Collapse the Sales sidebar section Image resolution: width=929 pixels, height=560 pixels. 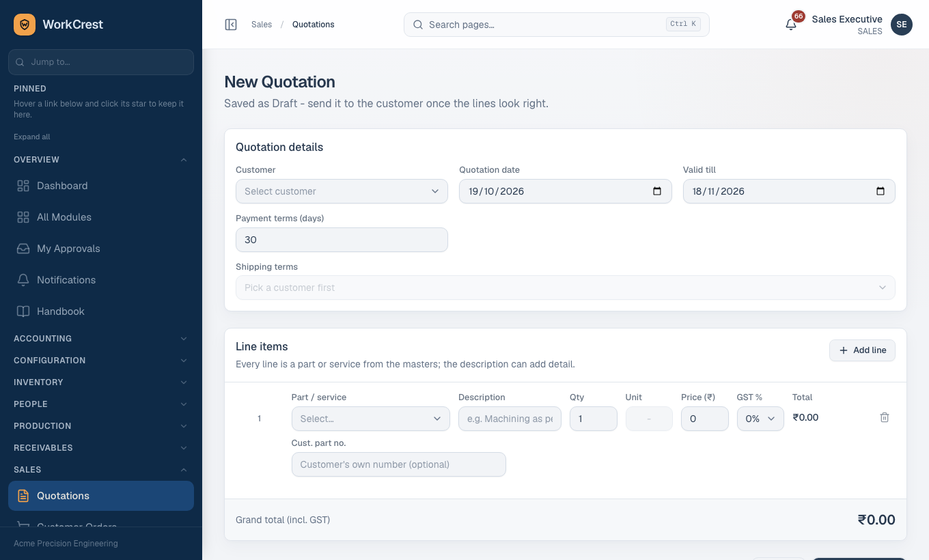[x=101, y=470]
